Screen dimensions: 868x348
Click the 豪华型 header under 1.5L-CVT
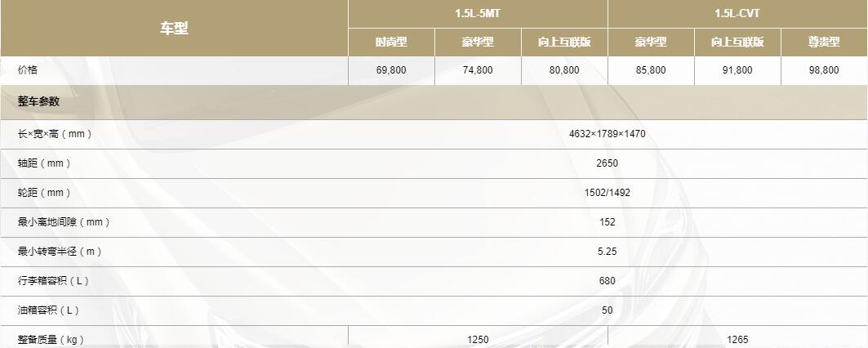pos(651,42)
